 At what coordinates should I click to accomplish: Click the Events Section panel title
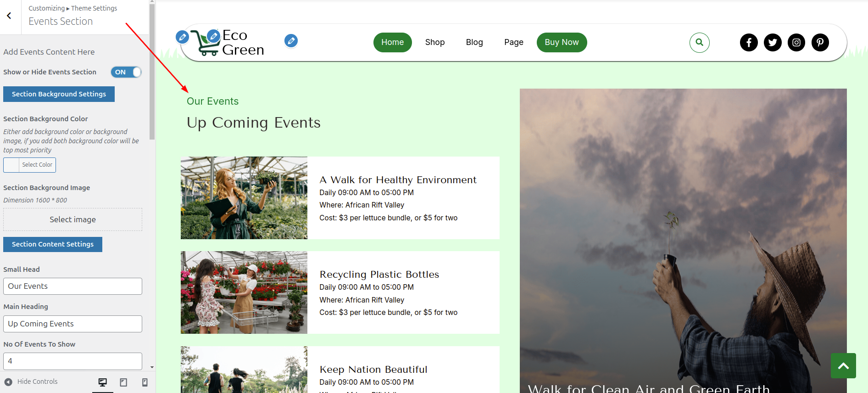61,22
